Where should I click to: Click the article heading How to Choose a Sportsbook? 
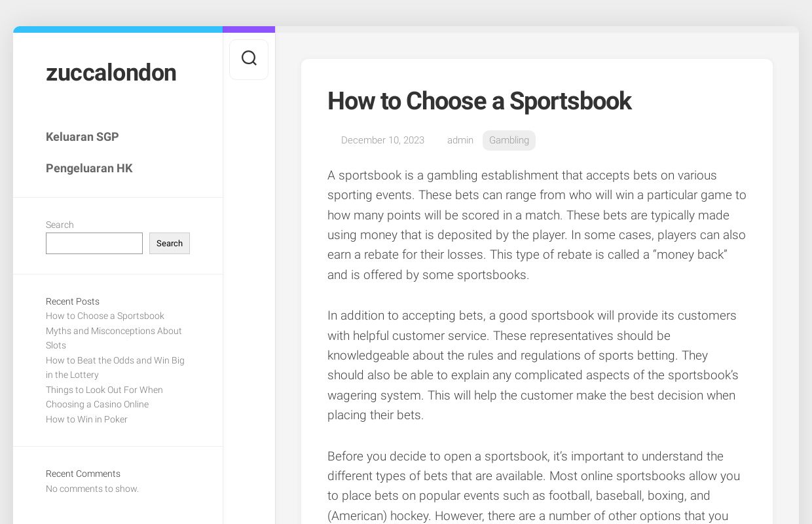(x=479, y=101)
